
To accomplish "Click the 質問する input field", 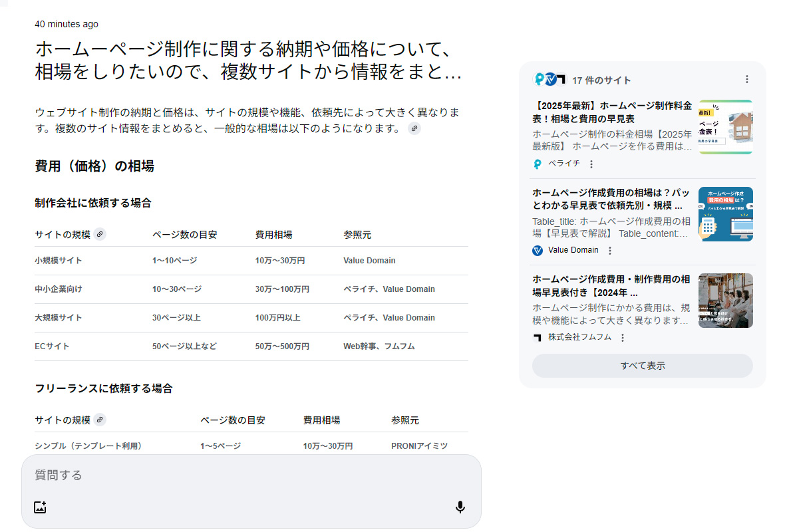I will click(x=251, y=475).
